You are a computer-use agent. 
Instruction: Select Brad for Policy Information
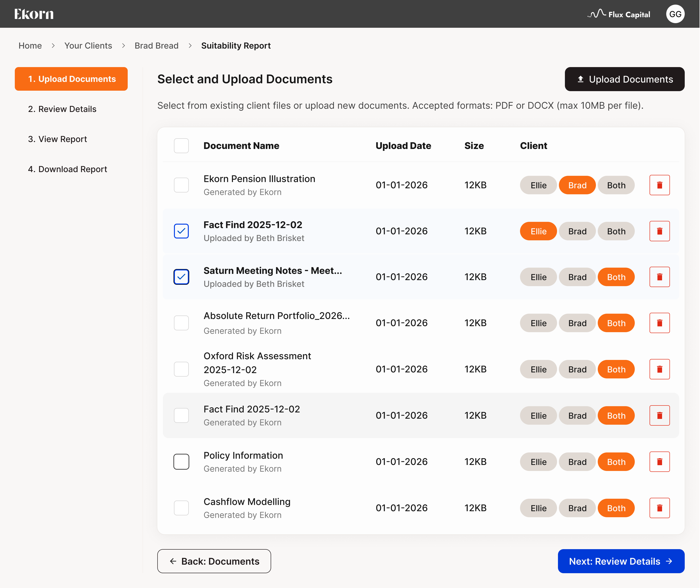tap(577, 462)
